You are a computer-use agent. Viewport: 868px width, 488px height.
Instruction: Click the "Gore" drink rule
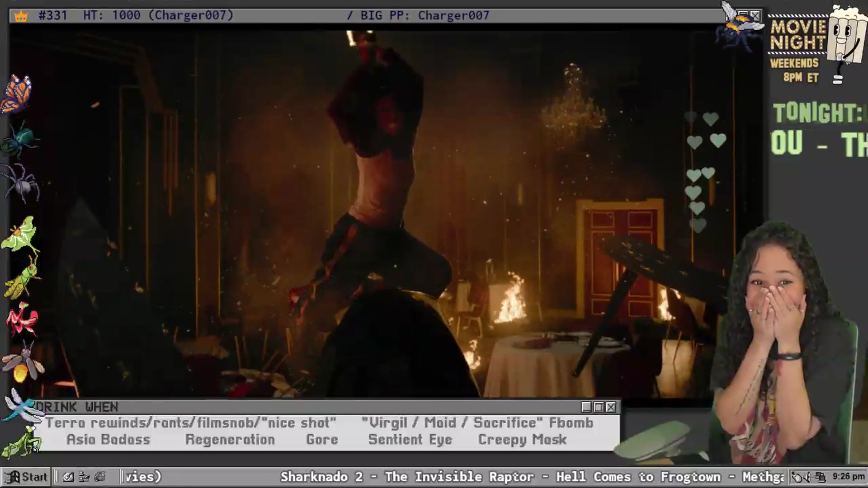pyautogui.click(x=322, y=440)
